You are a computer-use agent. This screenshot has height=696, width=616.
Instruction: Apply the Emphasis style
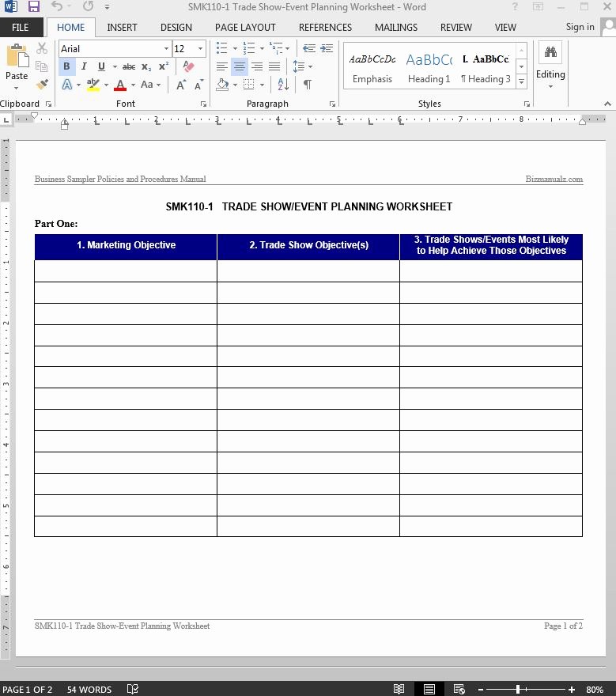coord(372,68)
